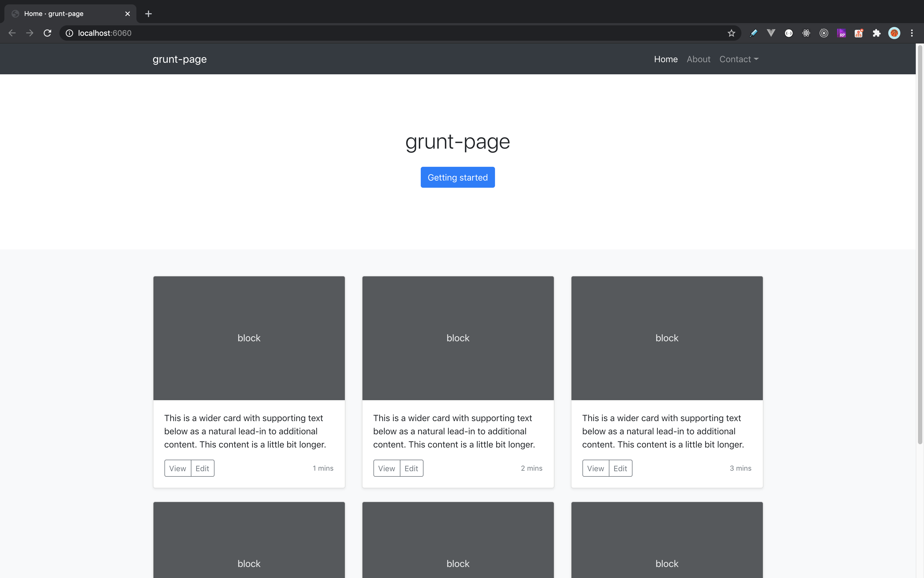This screenshot has width=924, height=578.
Task: Click Edit on the 1 mins card
Action: (x=202, y=468)
